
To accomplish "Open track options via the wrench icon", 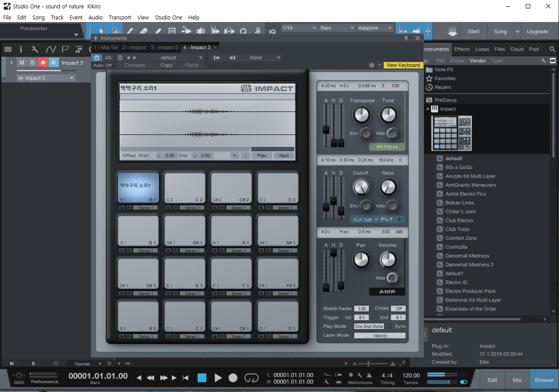I will click(x=35, y=49).
